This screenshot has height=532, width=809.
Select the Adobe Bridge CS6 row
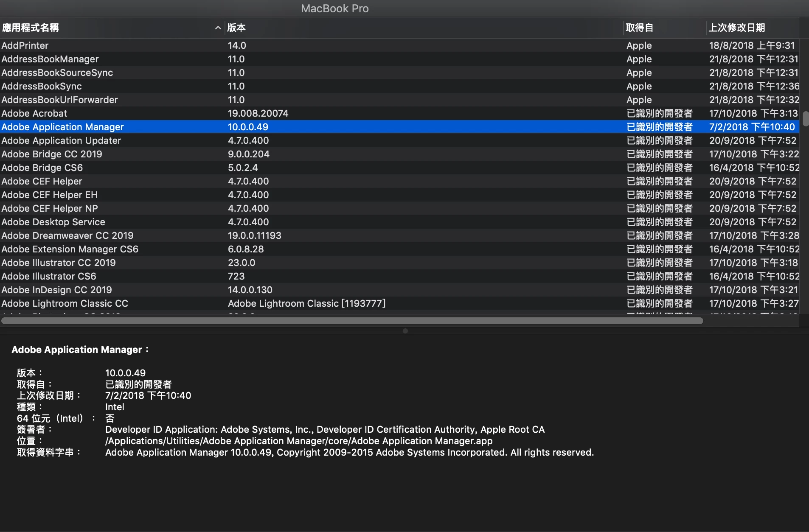(x=399, y=168)
